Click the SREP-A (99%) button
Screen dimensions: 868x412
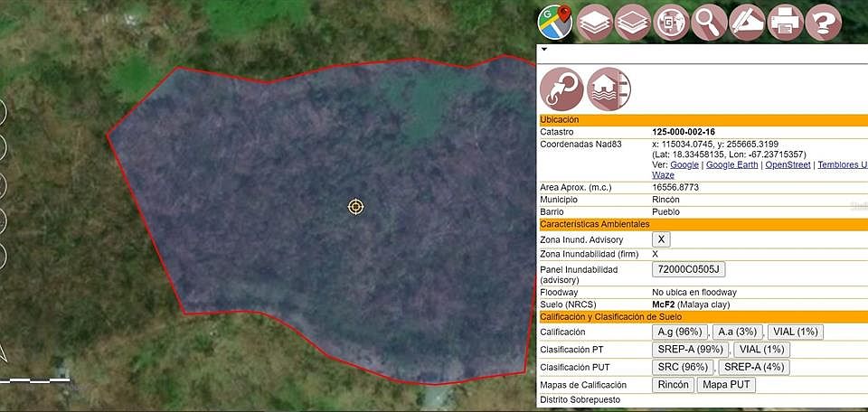(690, 350)
